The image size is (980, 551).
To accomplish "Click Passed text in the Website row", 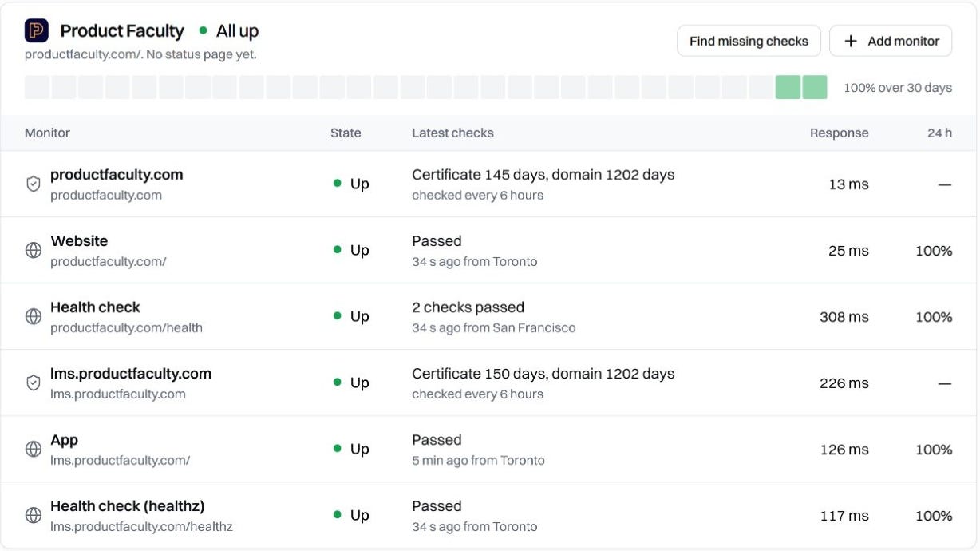I will click(437, 241).
